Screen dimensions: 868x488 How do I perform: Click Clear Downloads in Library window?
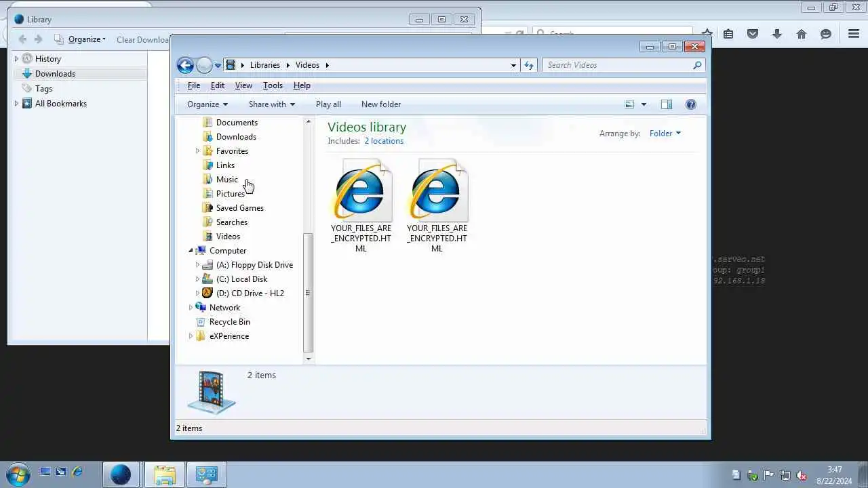[x=142, y=39]
